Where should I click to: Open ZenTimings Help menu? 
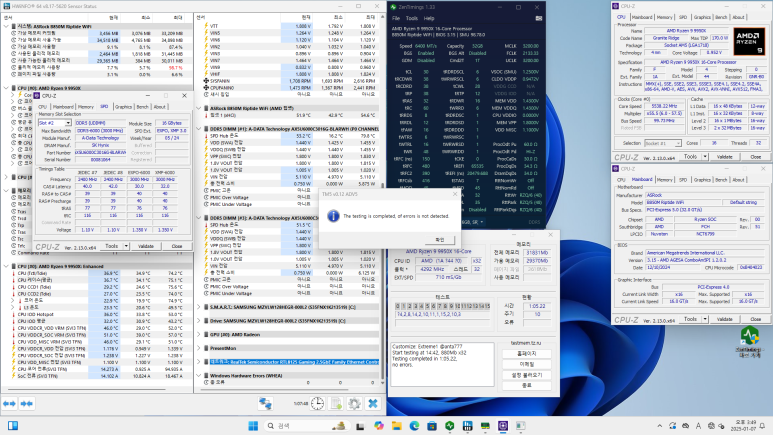[x=429, y=18]
